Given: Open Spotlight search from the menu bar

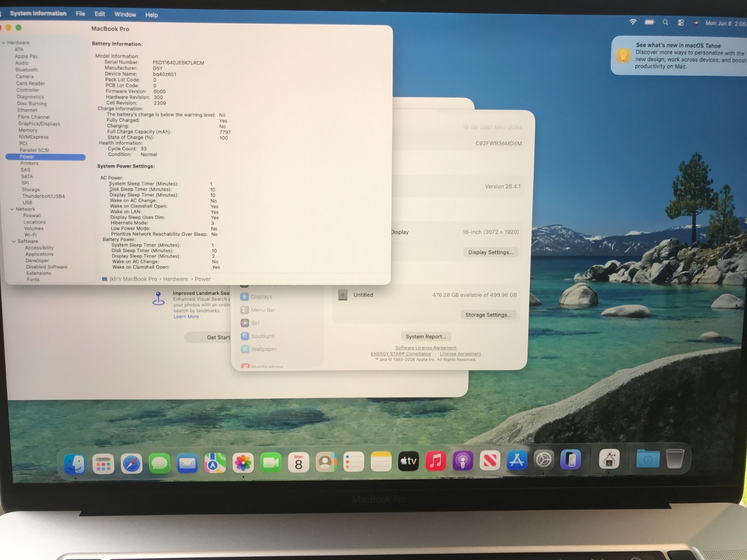Looking at the screenshot, I should tap(665, 22).
